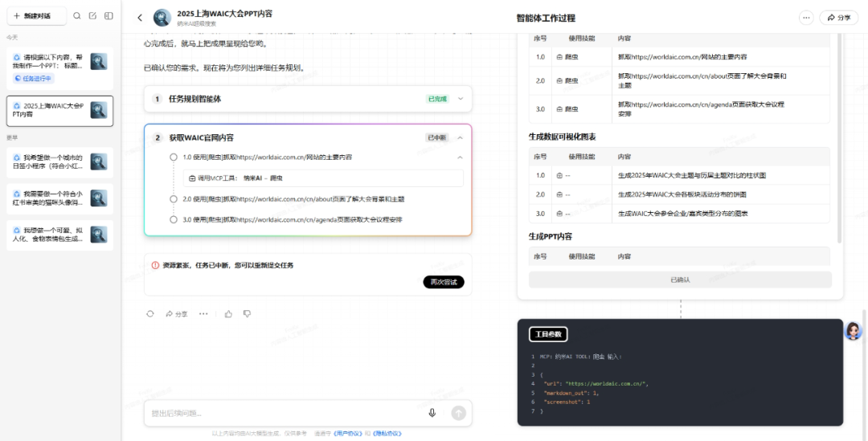
Task: Click the thumbs up icon
Action: tap(228, 313)
